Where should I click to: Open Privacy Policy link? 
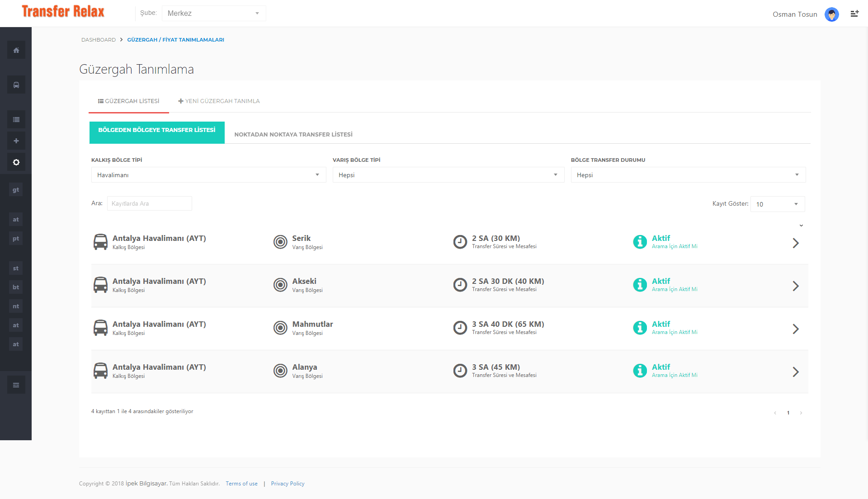click(288, 484)
